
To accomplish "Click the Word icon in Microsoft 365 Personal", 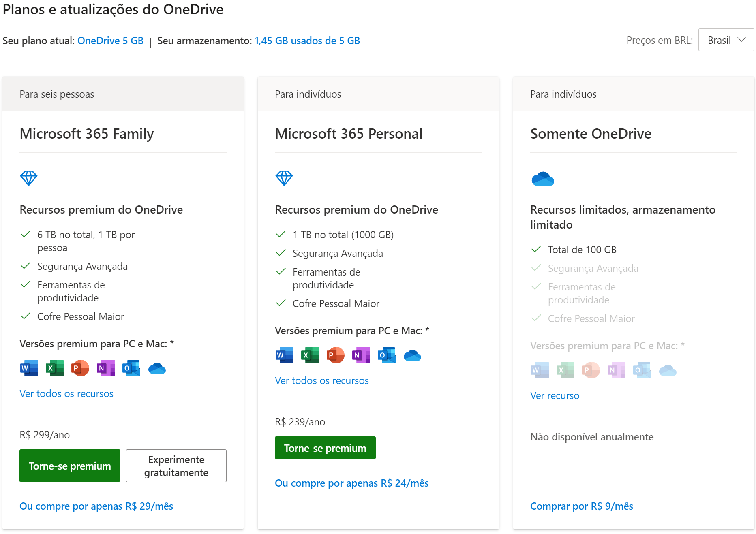I will pyautogui.click(x=285, y=355).
